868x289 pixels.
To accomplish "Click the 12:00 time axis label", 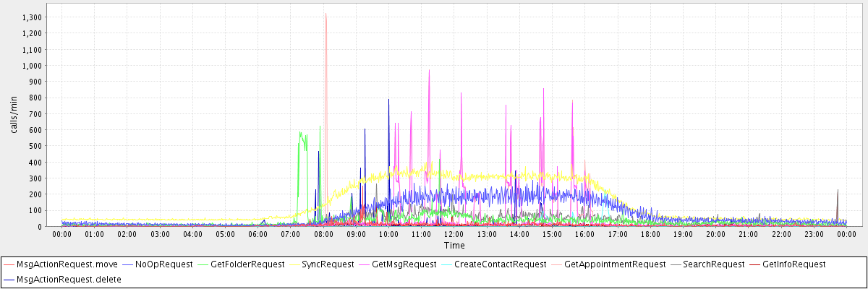I will [454, 234].
